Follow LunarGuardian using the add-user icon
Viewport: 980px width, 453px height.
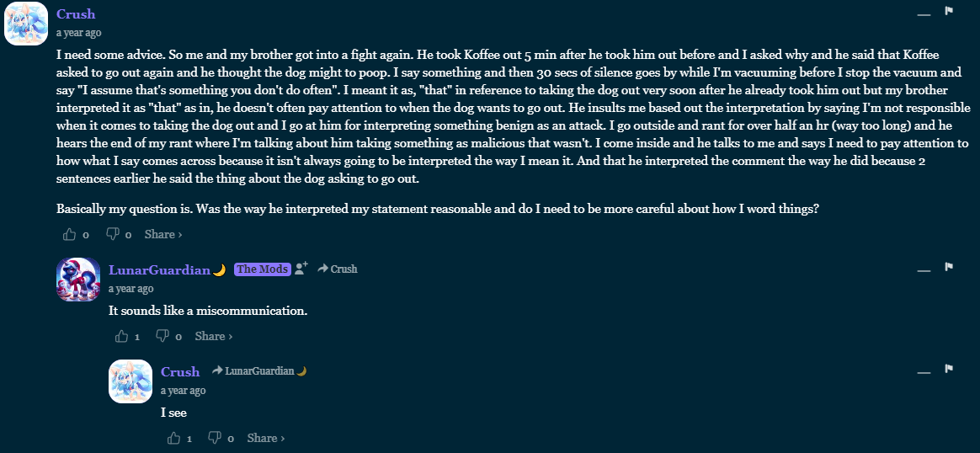click(x=301, y=269)
